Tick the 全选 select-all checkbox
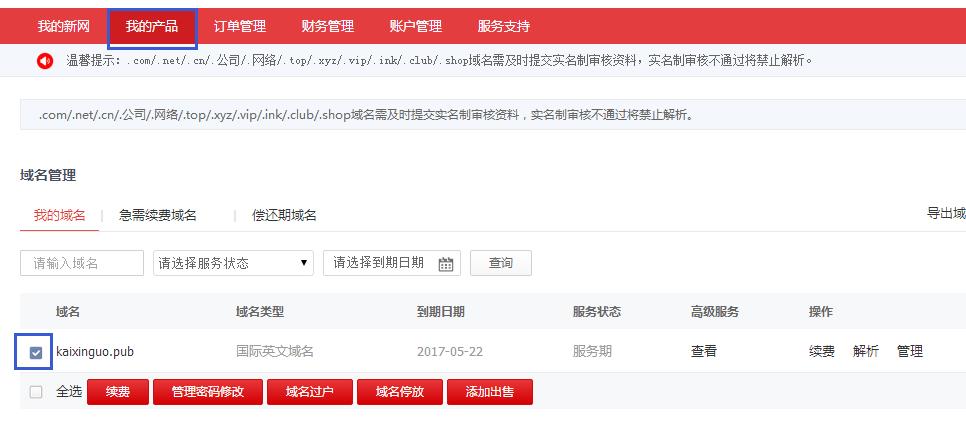Image resolution: width=966 pixels, height=434 pixels. pos(36,392)
